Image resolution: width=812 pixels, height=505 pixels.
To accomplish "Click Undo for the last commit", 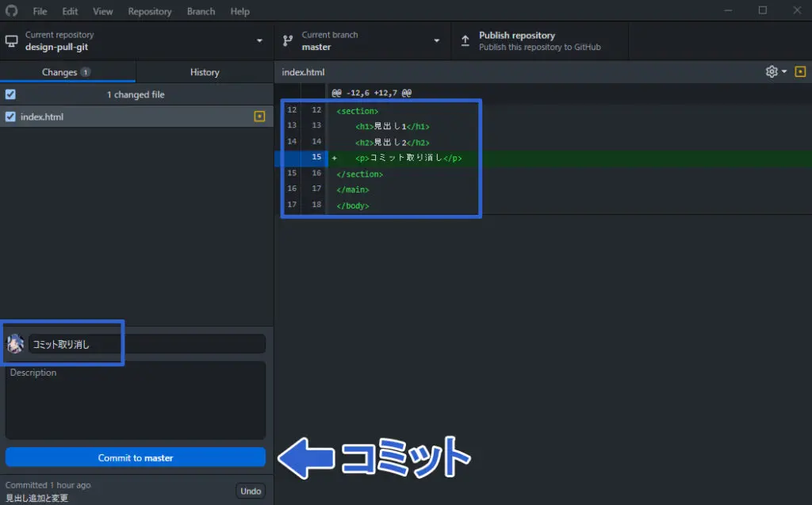I will (x=251, y=491).
